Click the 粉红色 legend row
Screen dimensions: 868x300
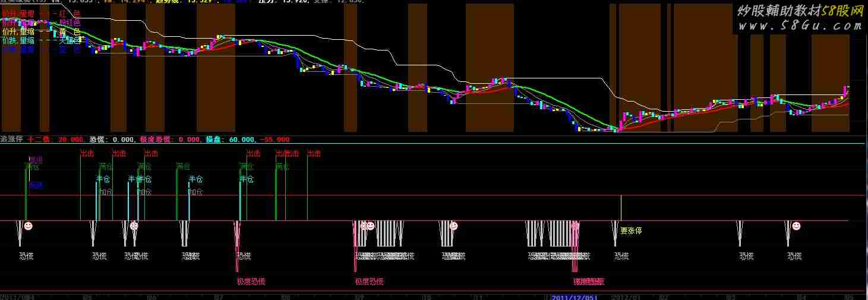[x=40, y=22]
